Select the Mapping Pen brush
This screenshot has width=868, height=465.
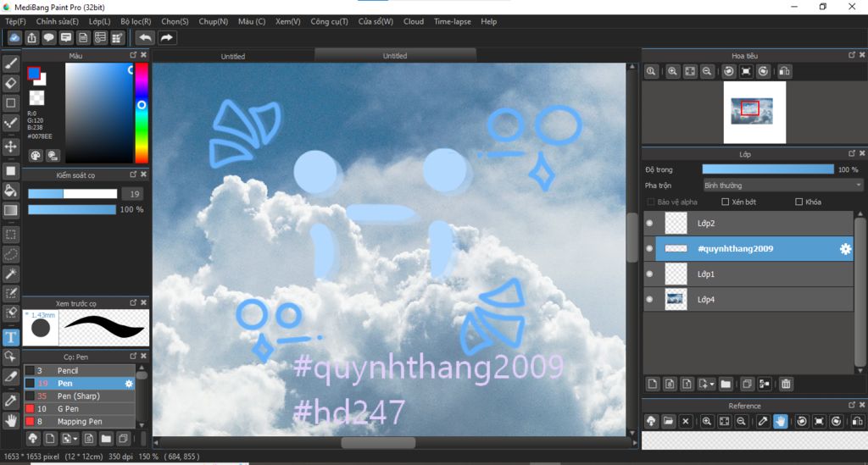tap(80, 421)
